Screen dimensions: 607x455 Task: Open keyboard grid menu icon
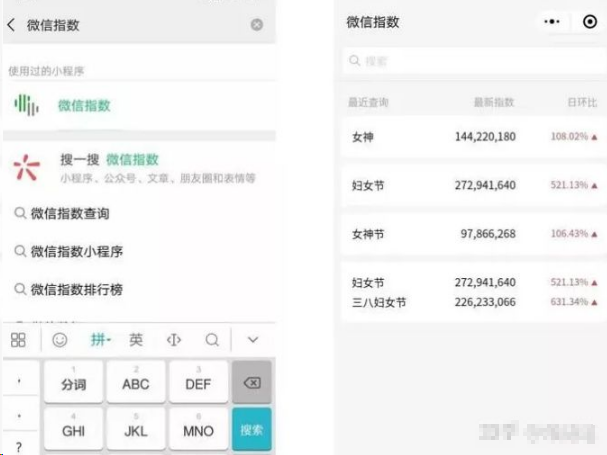click(x=18, y=340)
